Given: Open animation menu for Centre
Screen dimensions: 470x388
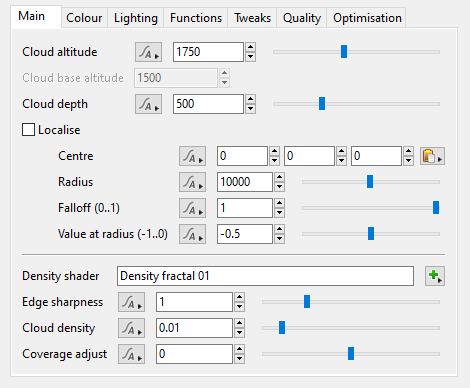Looking at the screenshot, I should [x=192, y=156].
